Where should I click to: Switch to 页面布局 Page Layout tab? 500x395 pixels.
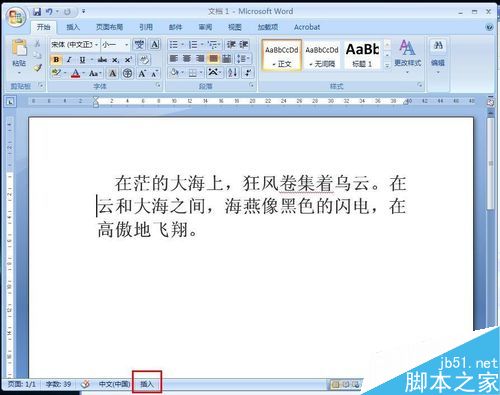pyautogui.click(x=109, y=27)
